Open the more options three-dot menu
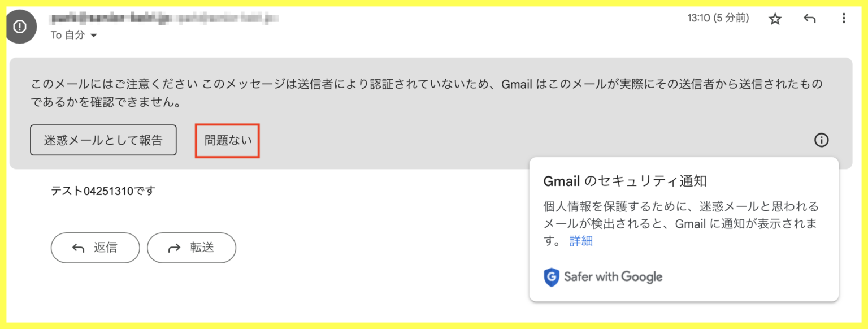The width and height of the screenshot is (868, 329). click(x=843, y=18)
